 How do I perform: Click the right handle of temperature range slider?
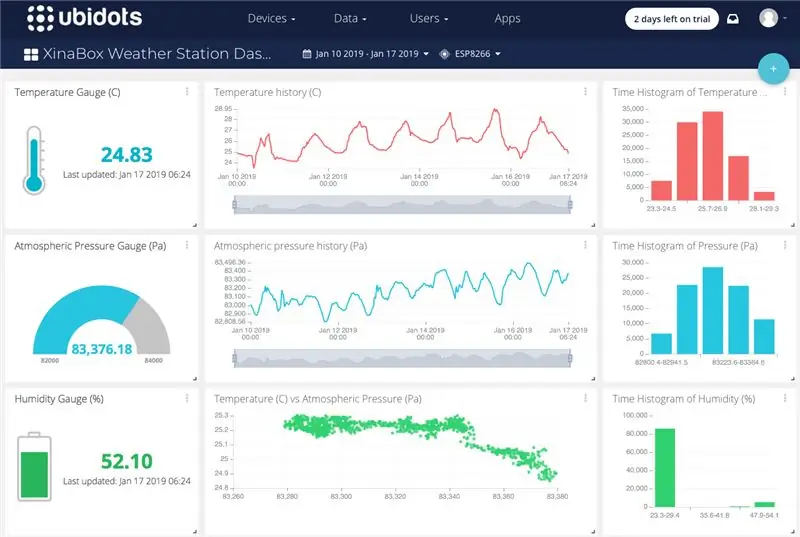coord(570,205)
